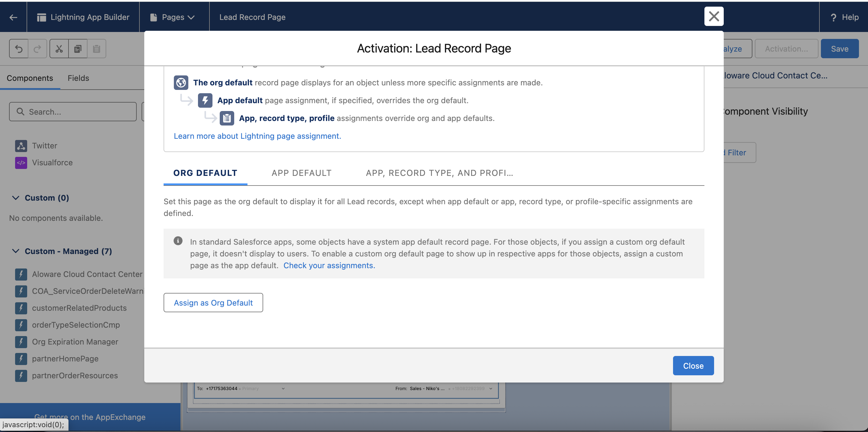Click Aloware Cloud Contact Center component icon

(21, 274)
